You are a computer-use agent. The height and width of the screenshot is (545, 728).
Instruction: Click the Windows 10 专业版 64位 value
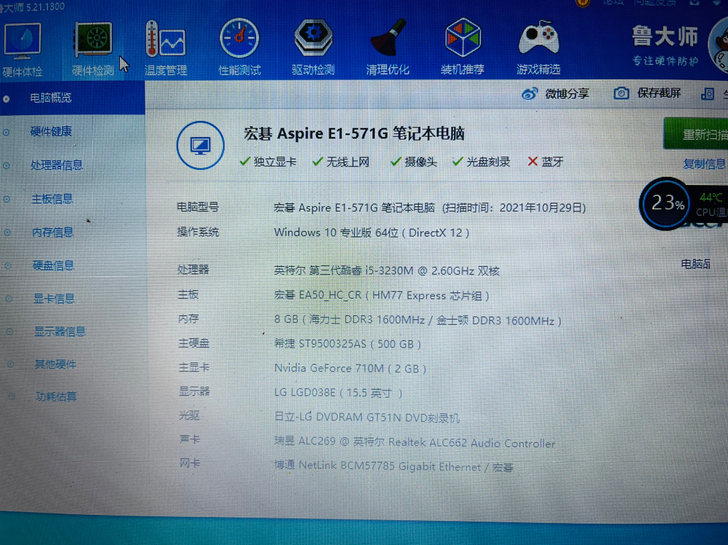(371, 233)
